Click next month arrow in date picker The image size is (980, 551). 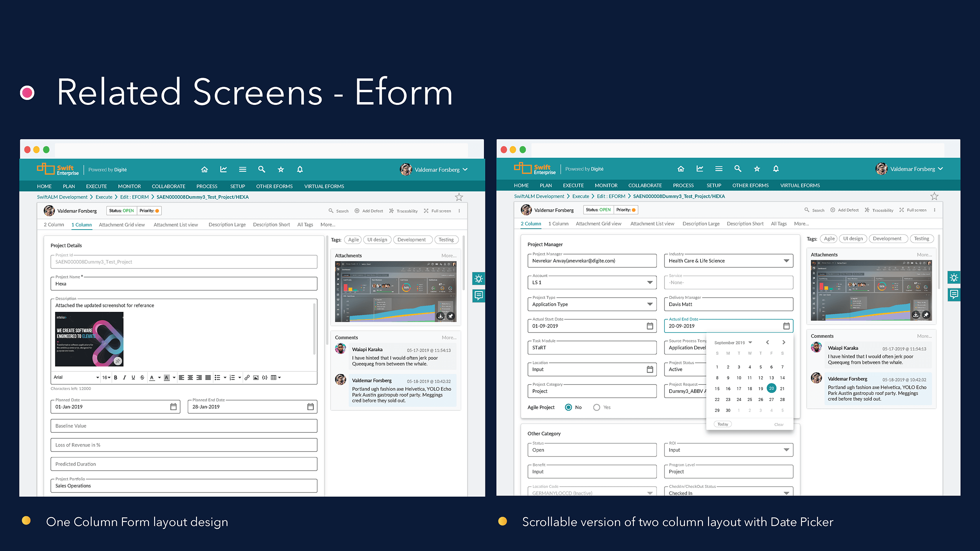pos(784,342)
